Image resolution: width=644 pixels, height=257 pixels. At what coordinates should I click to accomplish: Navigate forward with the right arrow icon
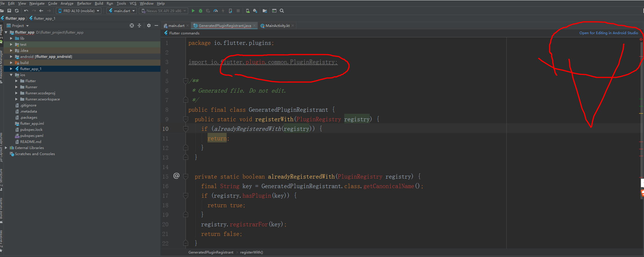coord(49,11)
